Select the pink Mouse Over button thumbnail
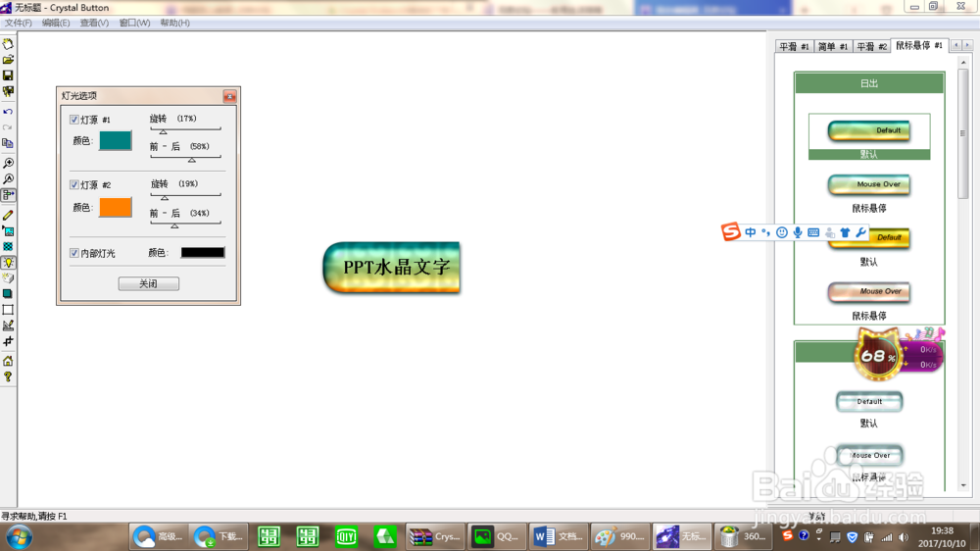980x551 pixels. point(868,292)
